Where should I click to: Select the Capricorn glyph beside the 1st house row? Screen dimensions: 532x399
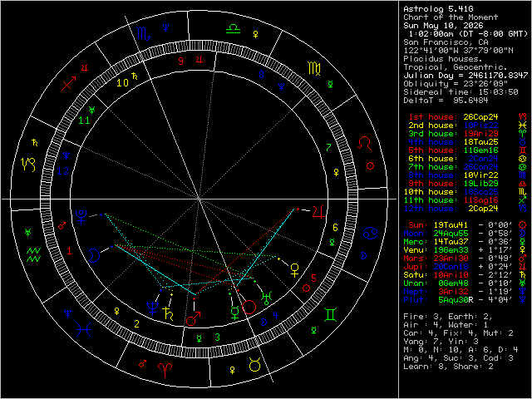pos(523,117)
